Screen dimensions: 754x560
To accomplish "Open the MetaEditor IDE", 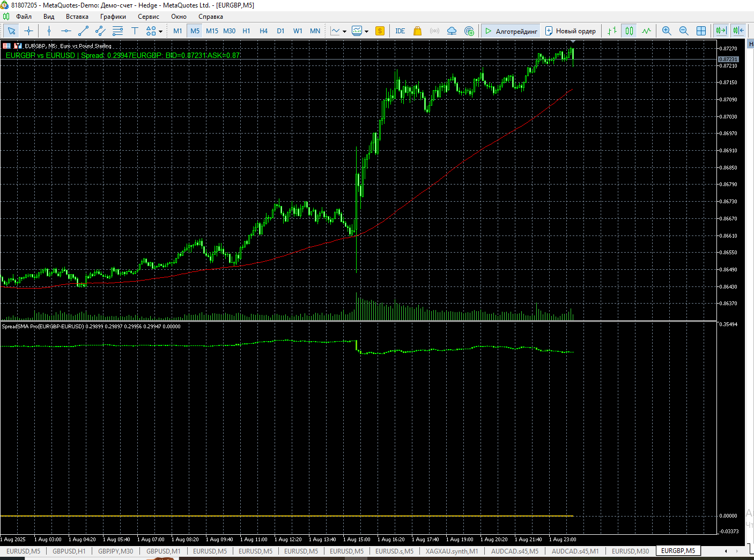I will point(400,31).
